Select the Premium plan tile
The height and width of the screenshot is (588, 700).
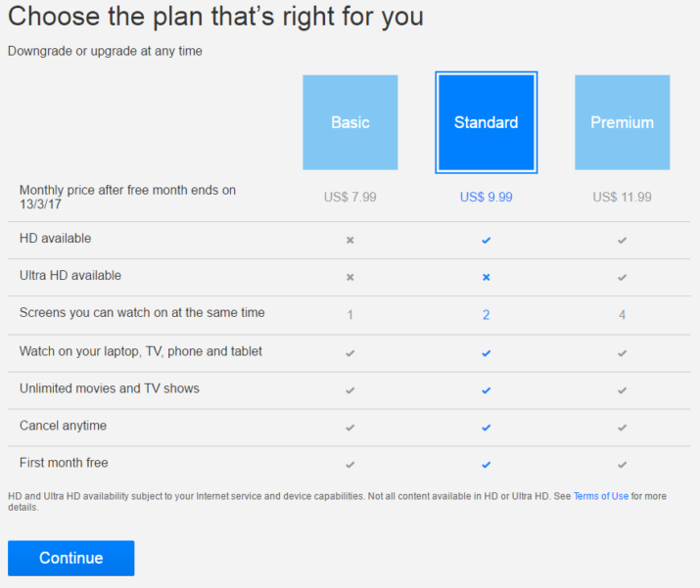[622, 122]
